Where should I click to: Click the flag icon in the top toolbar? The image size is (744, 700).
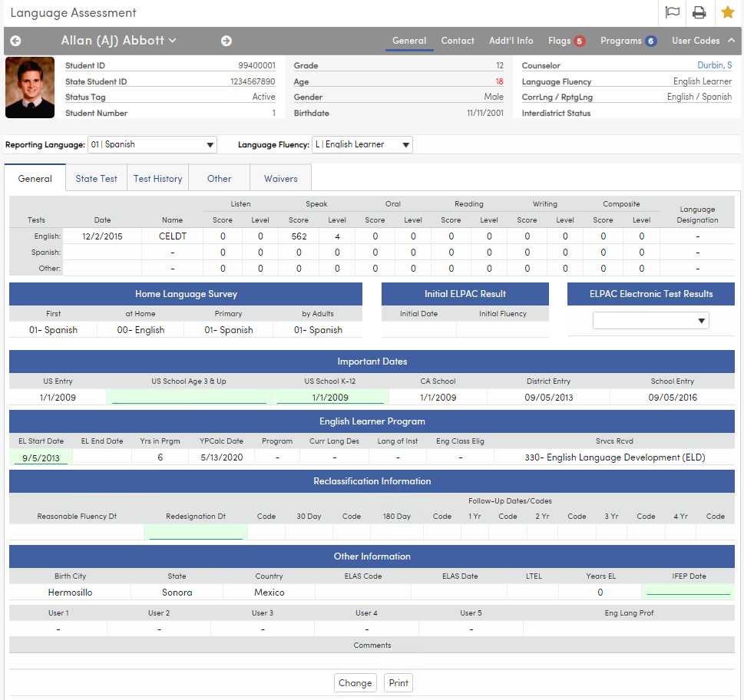pyautogui.click(x=673, y=12)
